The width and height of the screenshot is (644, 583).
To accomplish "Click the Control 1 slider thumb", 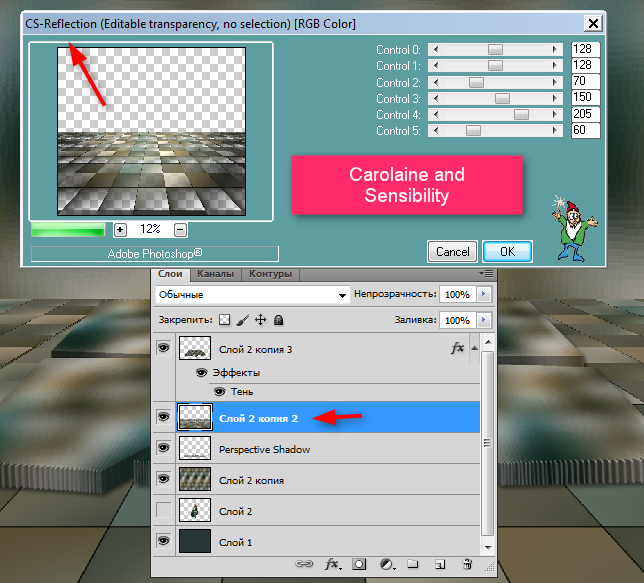I will (495, 66).
